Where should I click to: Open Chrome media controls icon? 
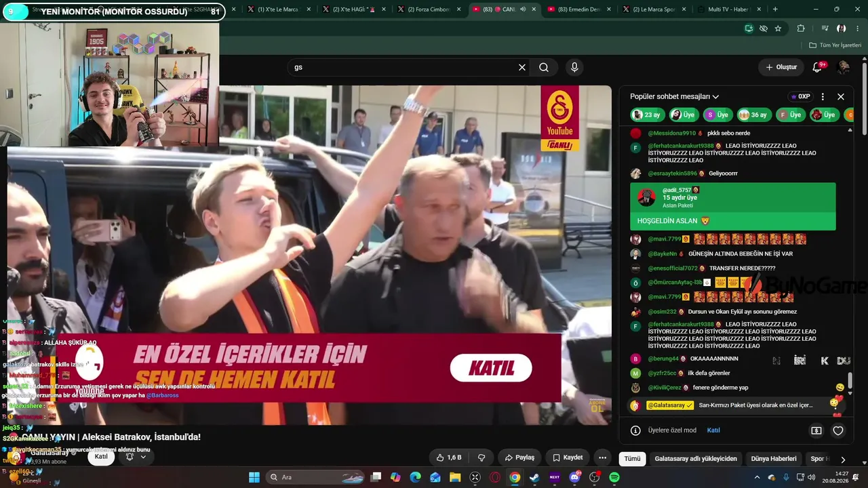[825, 28]
